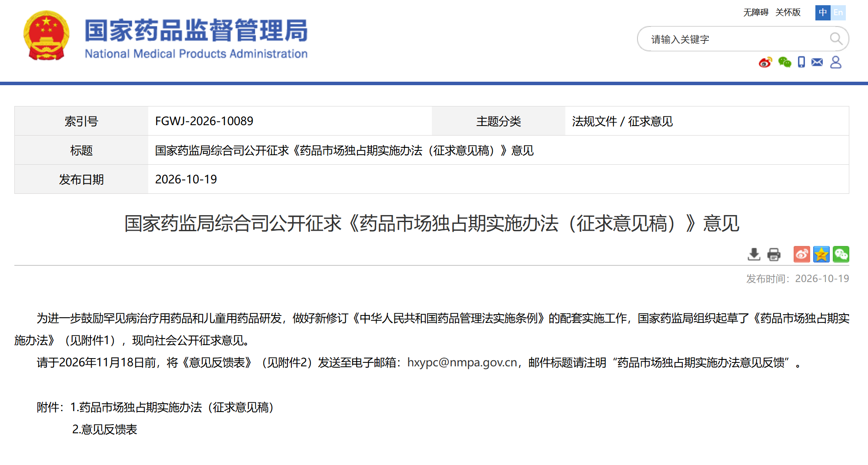This screenshot has height=465, width=868.
Task: Click the NMPA national emblem logo
Action: point(47,36)
